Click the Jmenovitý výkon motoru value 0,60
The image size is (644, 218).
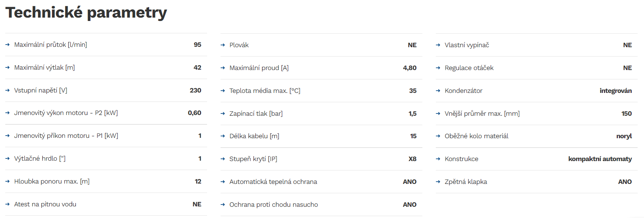click(x=194, y=113)
